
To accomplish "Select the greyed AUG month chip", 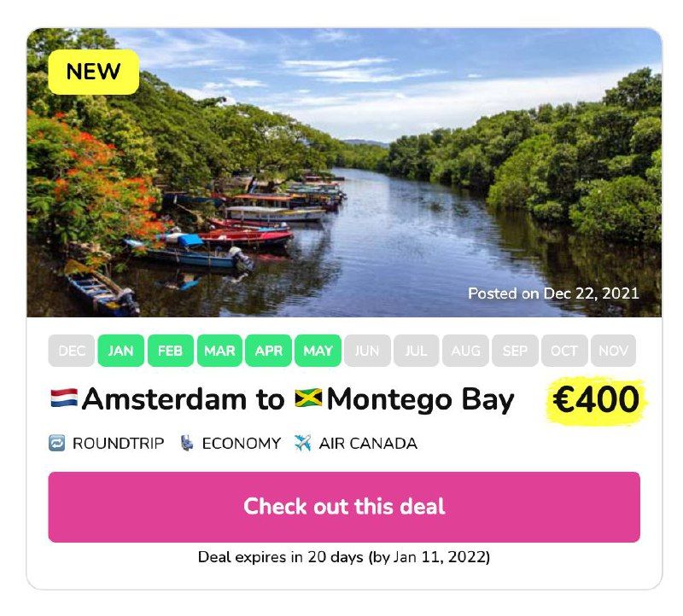I will pos(465,351).
